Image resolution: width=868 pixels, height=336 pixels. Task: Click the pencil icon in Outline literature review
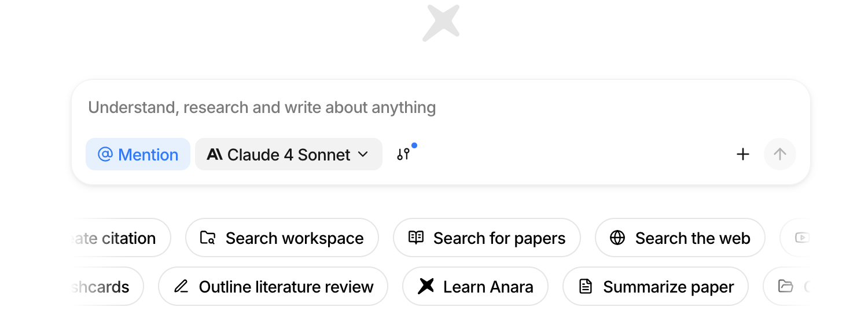pos(181,286)
